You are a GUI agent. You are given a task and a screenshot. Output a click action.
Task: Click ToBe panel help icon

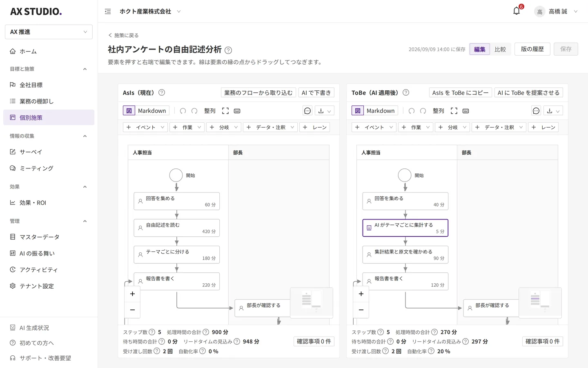point(406,92)
